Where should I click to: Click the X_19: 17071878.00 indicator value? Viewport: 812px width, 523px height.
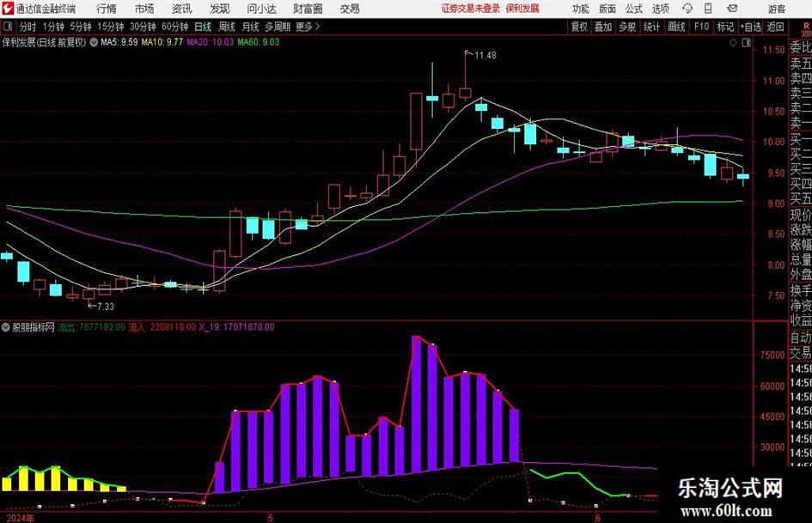click(x=236, y=327)
